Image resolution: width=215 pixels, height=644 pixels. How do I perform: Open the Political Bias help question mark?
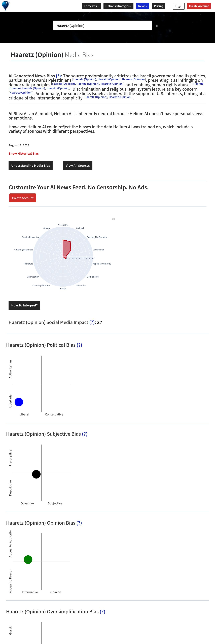79,345
